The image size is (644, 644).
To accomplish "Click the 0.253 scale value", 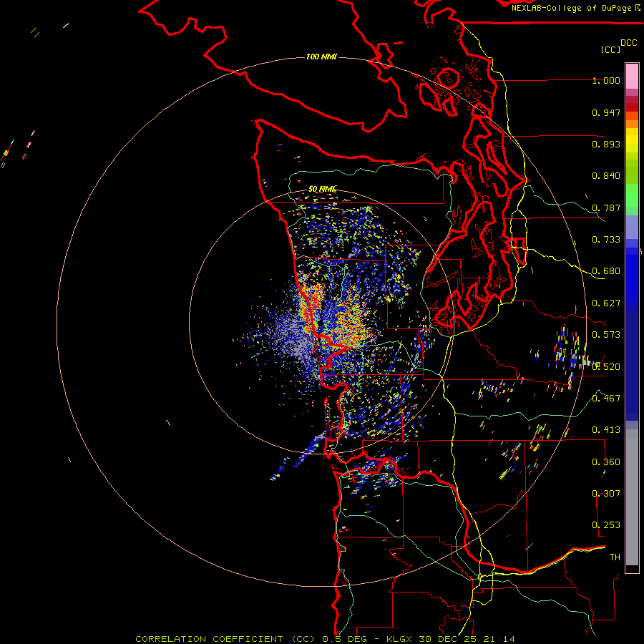I will tap(606, 525).
